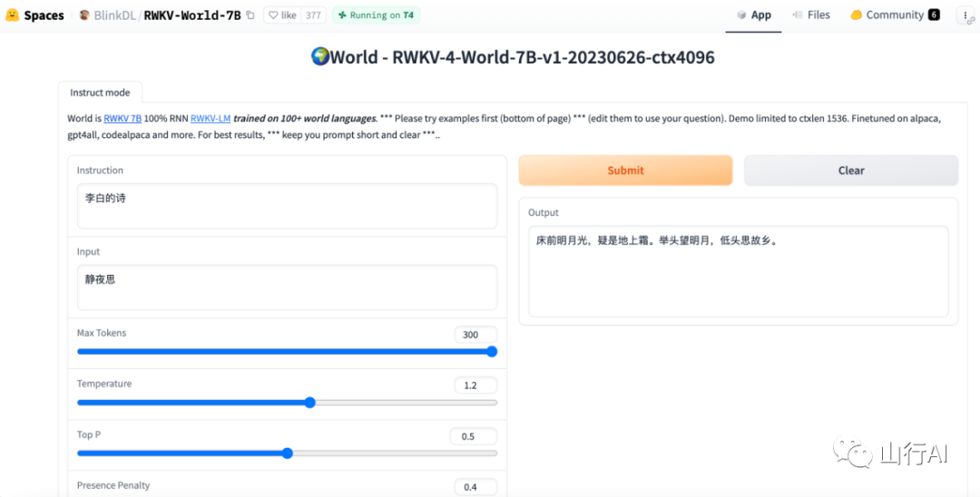Screen dimensions: 980x497
Task: Click the Running on T4 status badge
Action: click(376, 15)
